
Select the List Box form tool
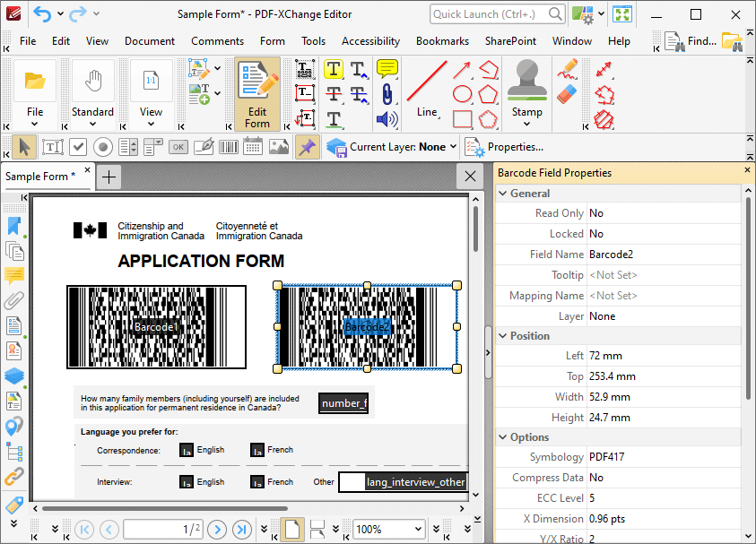click(128, 147)
